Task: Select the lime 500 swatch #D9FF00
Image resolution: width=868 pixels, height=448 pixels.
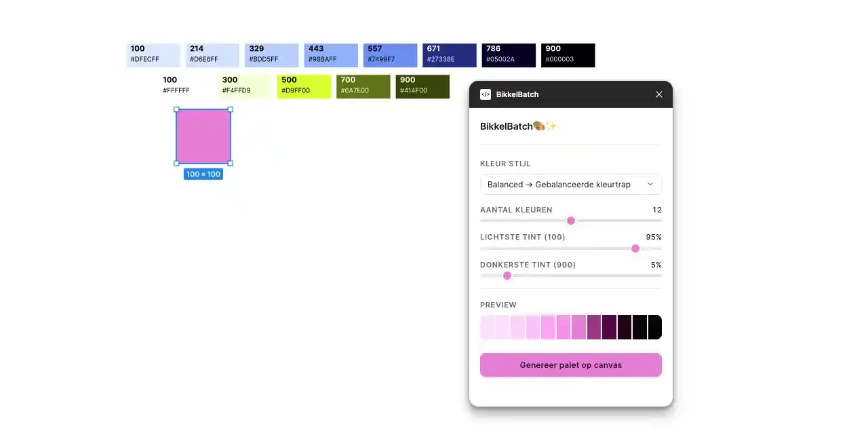Action: pos(304,86)
